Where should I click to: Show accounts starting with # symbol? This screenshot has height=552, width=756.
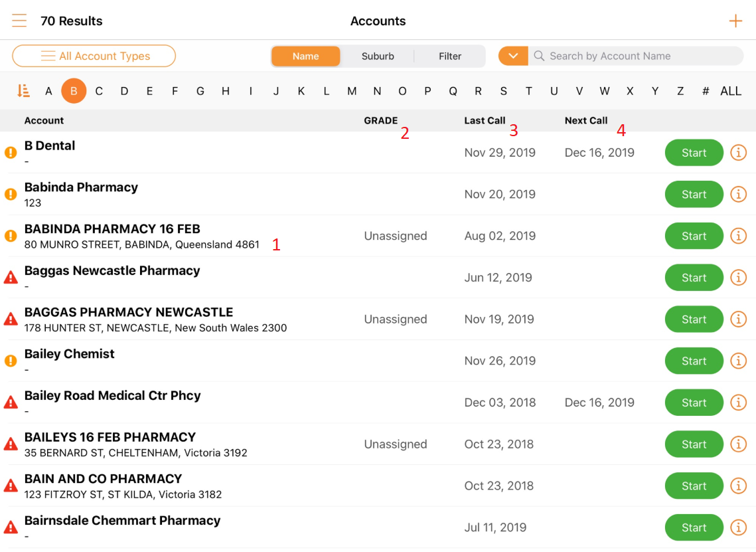point(706,91)
